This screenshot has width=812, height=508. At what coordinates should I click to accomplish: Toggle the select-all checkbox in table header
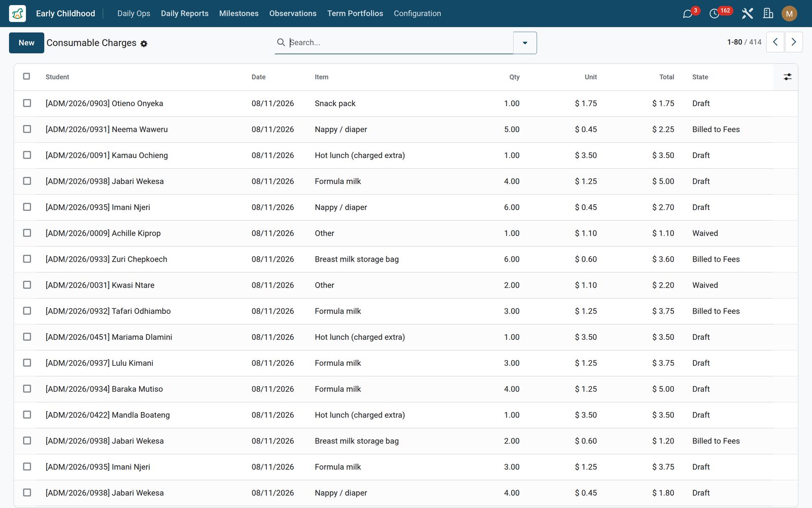(26, 76)
